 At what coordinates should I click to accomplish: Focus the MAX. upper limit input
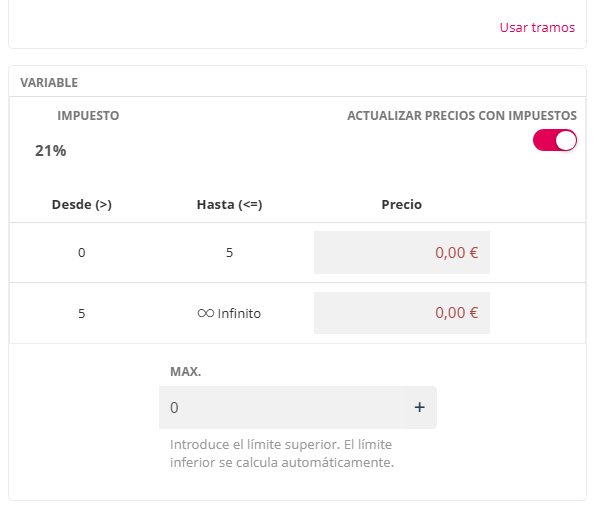coord(281,407)
